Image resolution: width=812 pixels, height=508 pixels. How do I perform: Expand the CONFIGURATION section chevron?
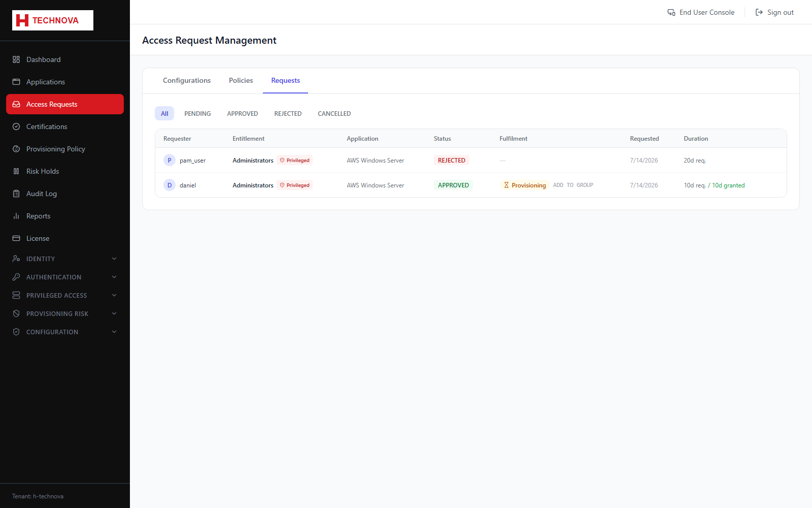coord(114,332)
